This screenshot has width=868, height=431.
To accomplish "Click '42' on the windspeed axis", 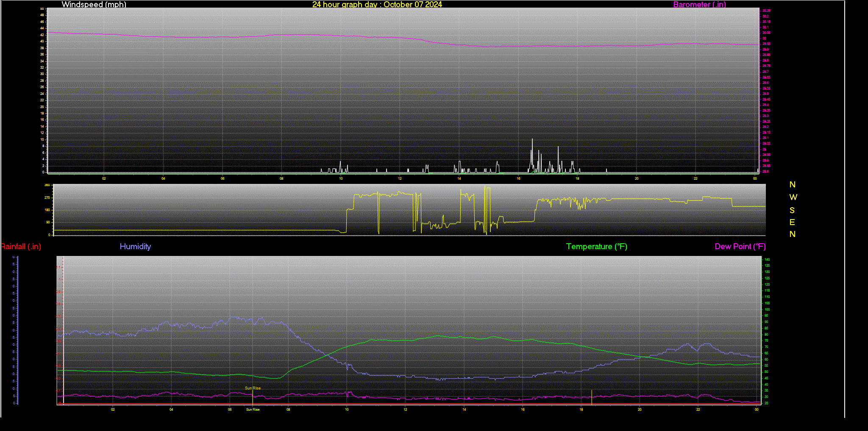I will pyautogui.click(x=42, y=35).
